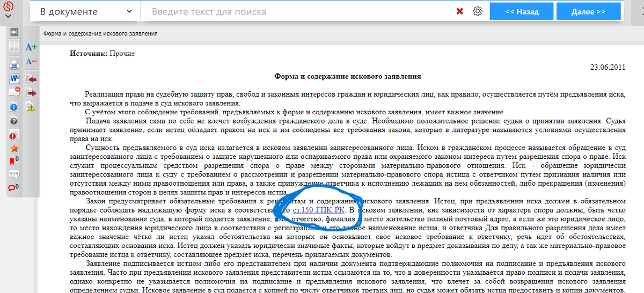Viewport: 644px width, 293px height.
Task: Open the red S logo menu
Action: [9, 6]
